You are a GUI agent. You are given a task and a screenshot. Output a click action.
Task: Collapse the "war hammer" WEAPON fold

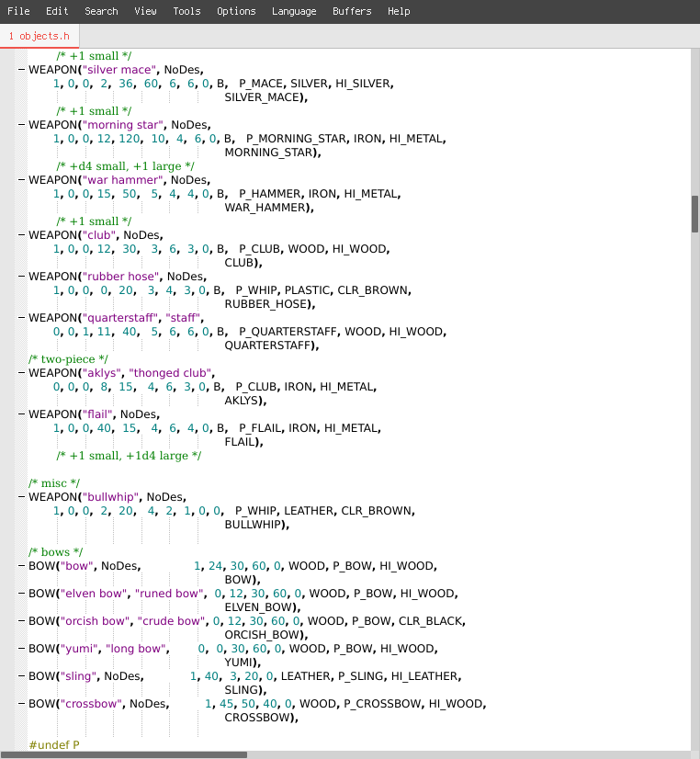[20, 180]
